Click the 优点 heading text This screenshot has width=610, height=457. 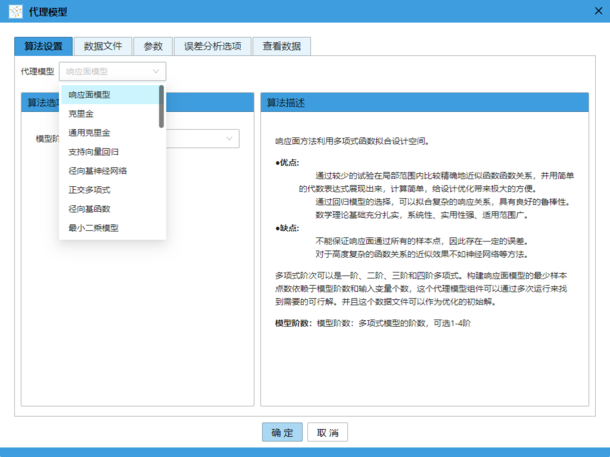tap(287, 163)
